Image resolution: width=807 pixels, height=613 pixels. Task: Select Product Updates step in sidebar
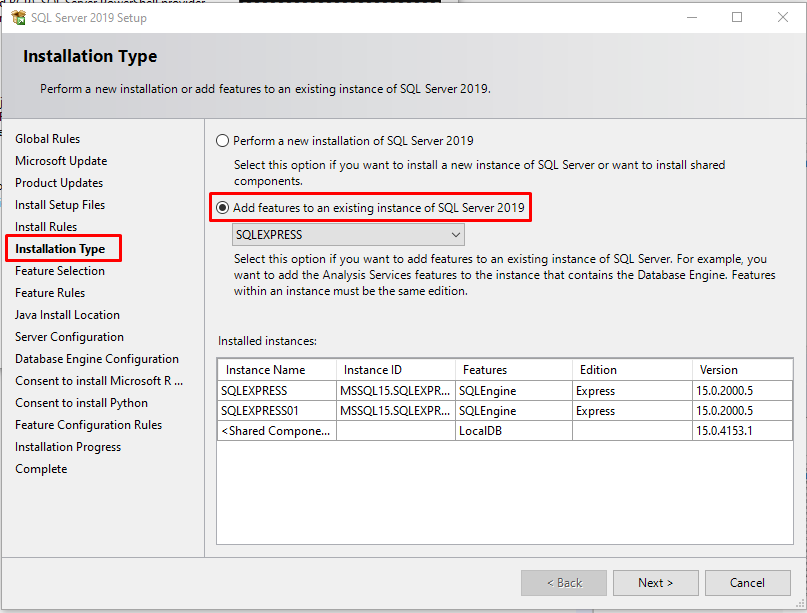click(x=59, y=183)
